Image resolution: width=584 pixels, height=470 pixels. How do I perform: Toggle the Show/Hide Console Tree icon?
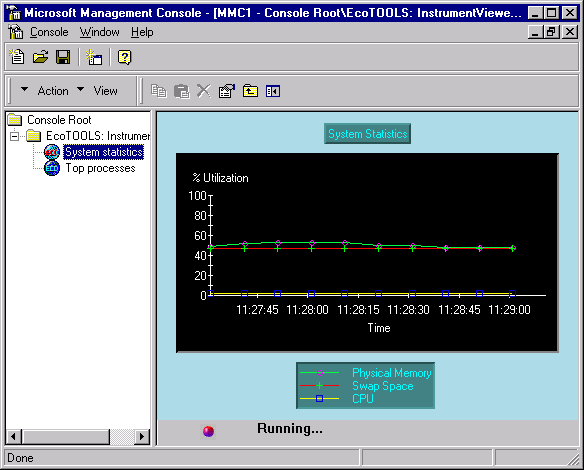[273, 91]
